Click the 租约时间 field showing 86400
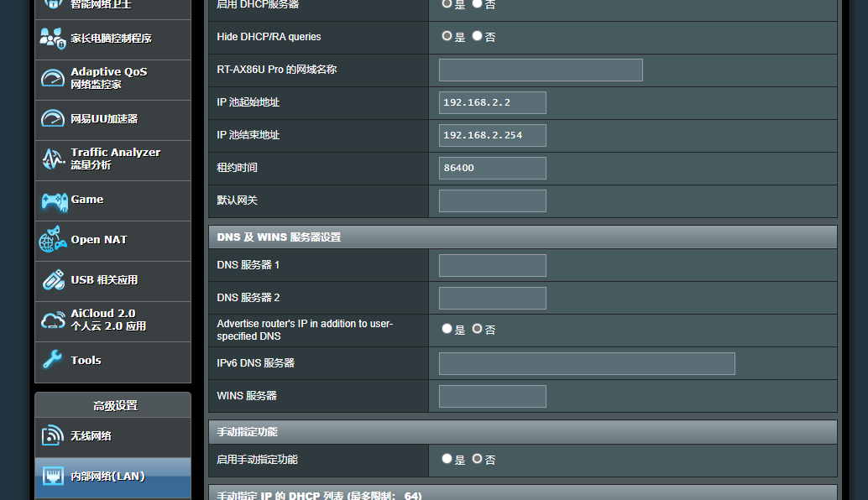 click(492, 168)
